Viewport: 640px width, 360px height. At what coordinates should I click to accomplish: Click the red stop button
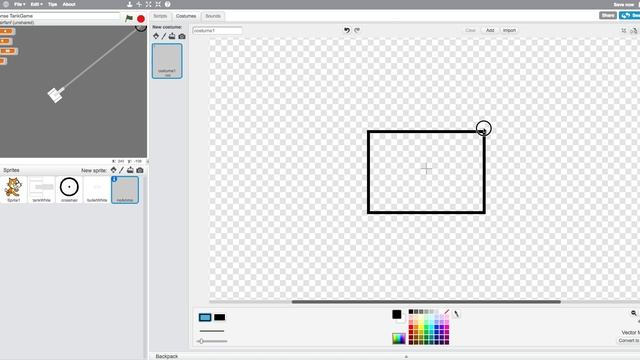click(141, 19)
